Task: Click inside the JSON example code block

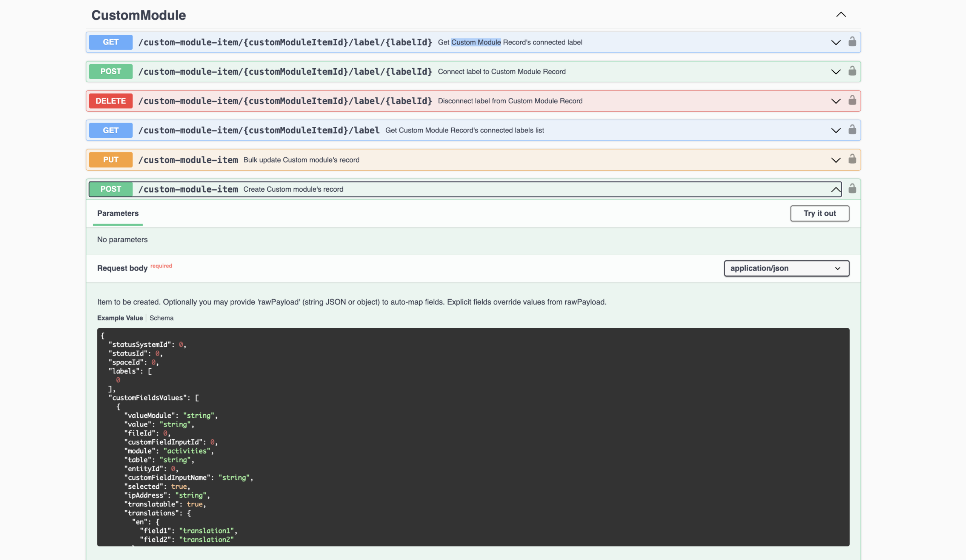Action: click(473, 437)
